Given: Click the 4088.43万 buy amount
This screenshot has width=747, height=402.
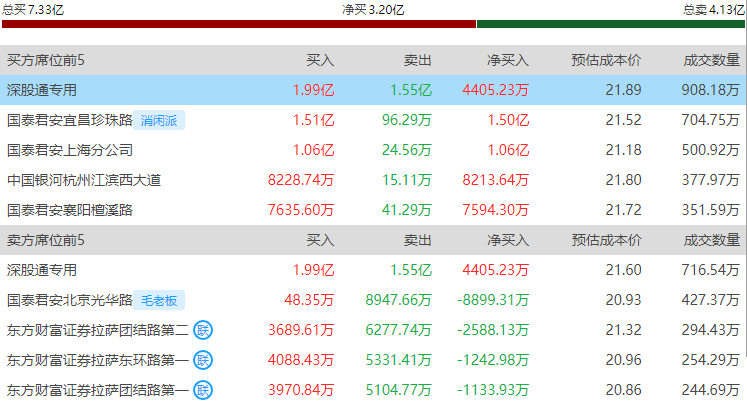Looking at the screenshot, I should pos(301,360).
